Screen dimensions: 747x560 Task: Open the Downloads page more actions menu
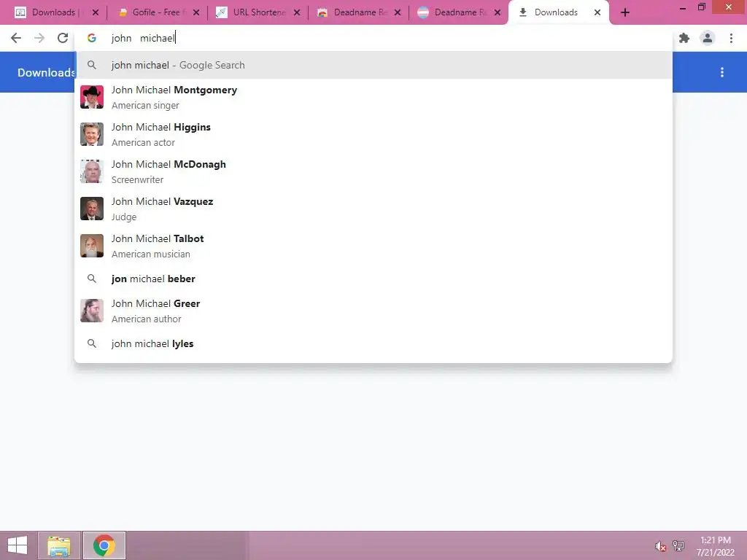[x=722, y=72]
